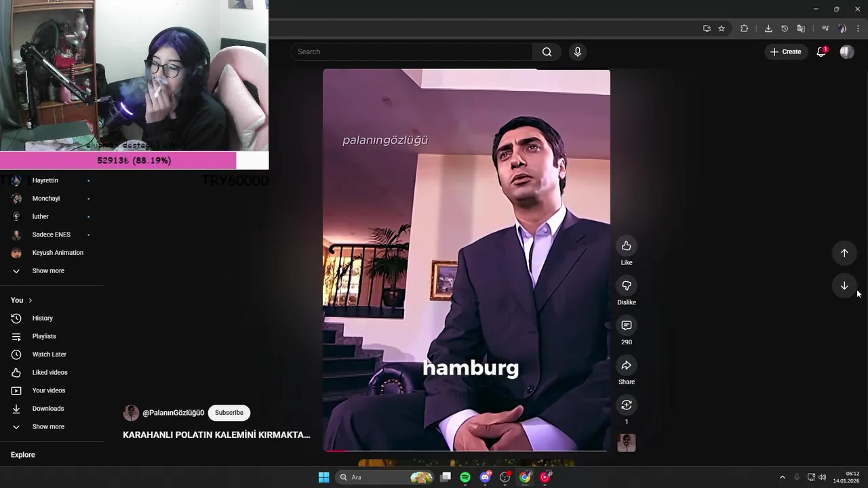Go to the previous Short with up arrow
This screenshot has height=488, width=868.
[844, 253]
